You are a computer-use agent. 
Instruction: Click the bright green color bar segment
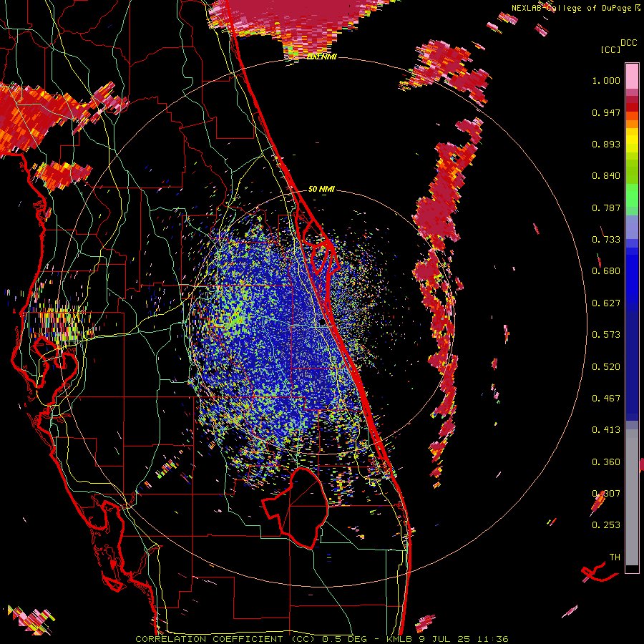632,195
